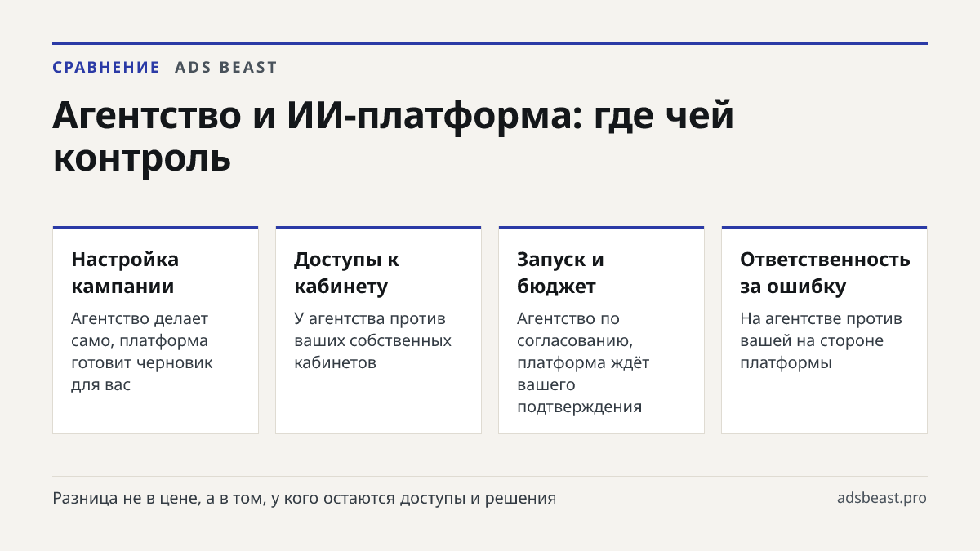Click text 'На агентстве против вашей на стороне платформы'
980x551 pixels.
(x=821, y=340)
